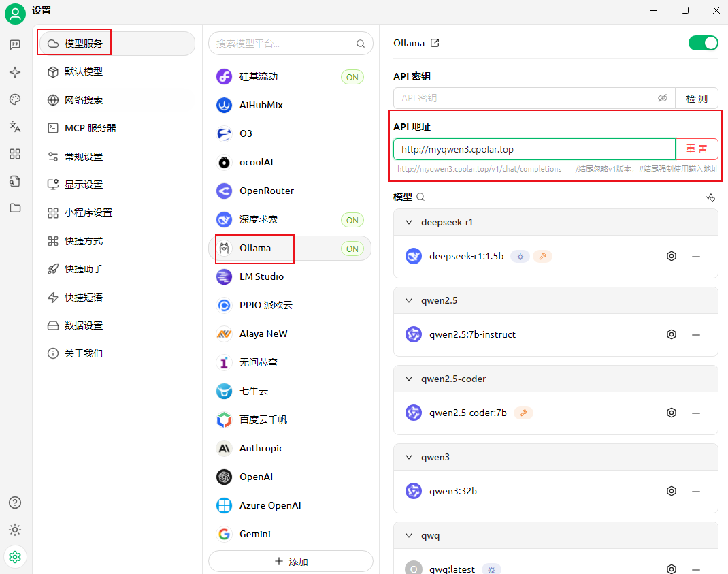Open the user avatar profile
The image size is (728, 574).
coord(15,14)
